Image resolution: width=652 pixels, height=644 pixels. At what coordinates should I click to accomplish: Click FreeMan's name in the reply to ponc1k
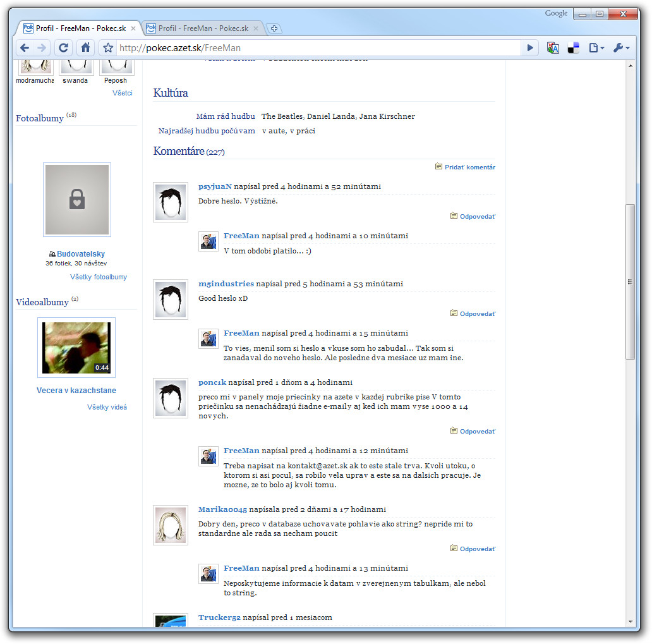point(241,451)
